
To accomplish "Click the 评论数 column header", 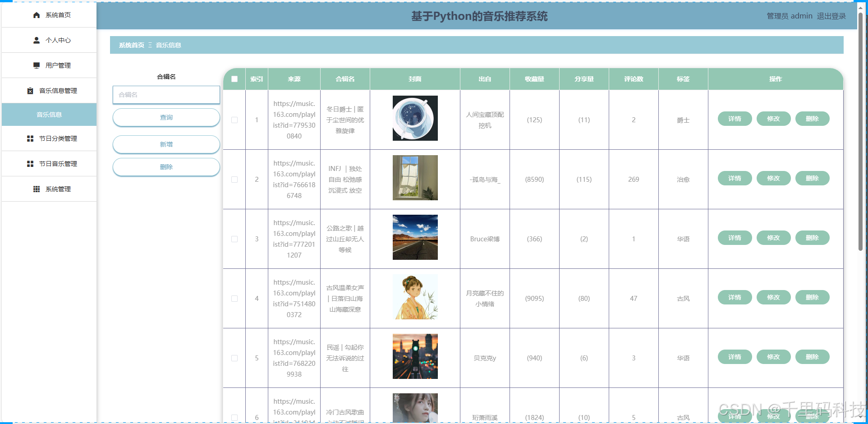I will tap(634, 79).
